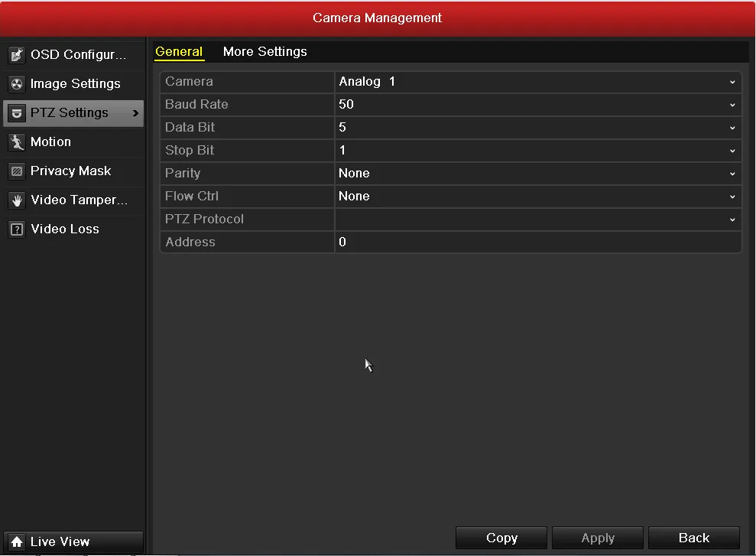This screenshot has height=556, width=756.
Task: Click the Address input field
Action: (537, 242)
